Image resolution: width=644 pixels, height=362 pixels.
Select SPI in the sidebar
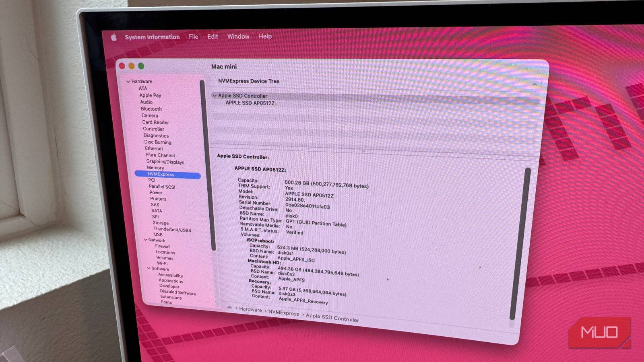point(155,216)
